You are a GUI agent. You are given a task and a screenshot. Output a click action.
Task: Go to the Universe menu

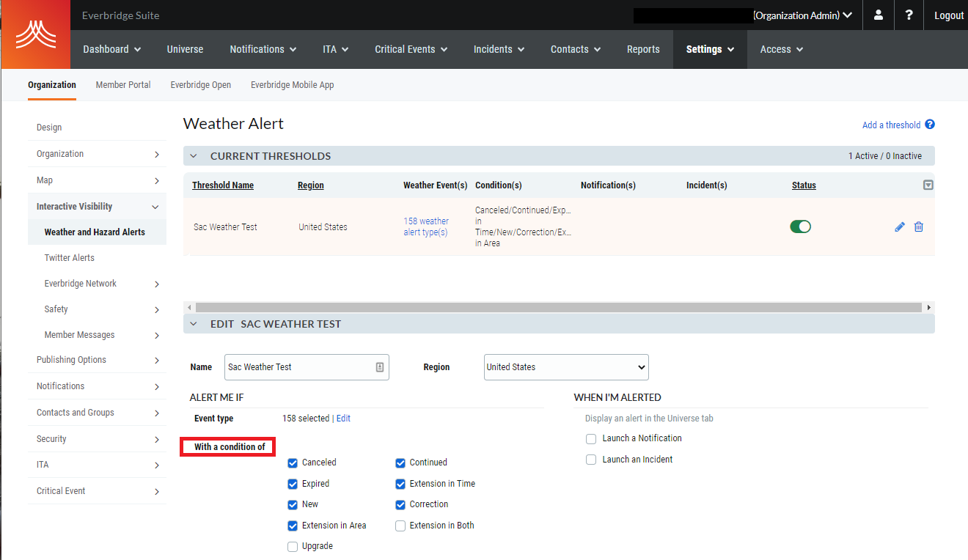pos(185,49)
